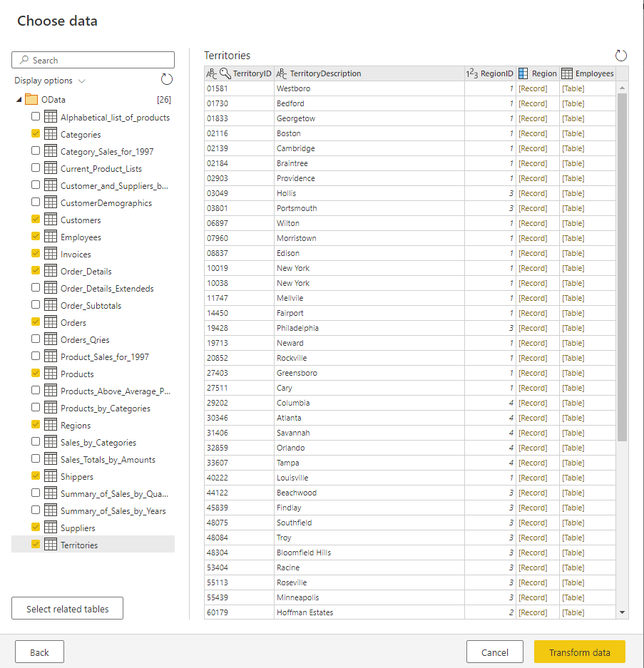
Task: Click the refresh icon beside Display options
Action: coord(166,80)
